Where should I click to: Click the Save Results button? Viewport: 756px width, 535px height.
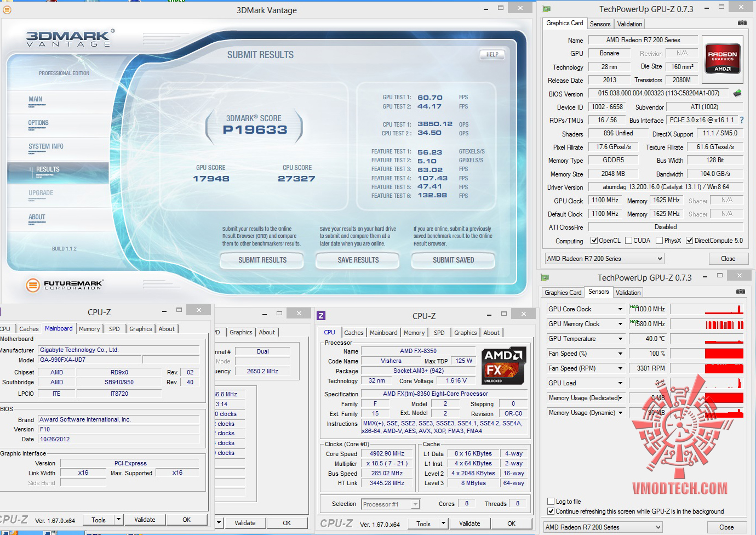(x=358, y=260)
